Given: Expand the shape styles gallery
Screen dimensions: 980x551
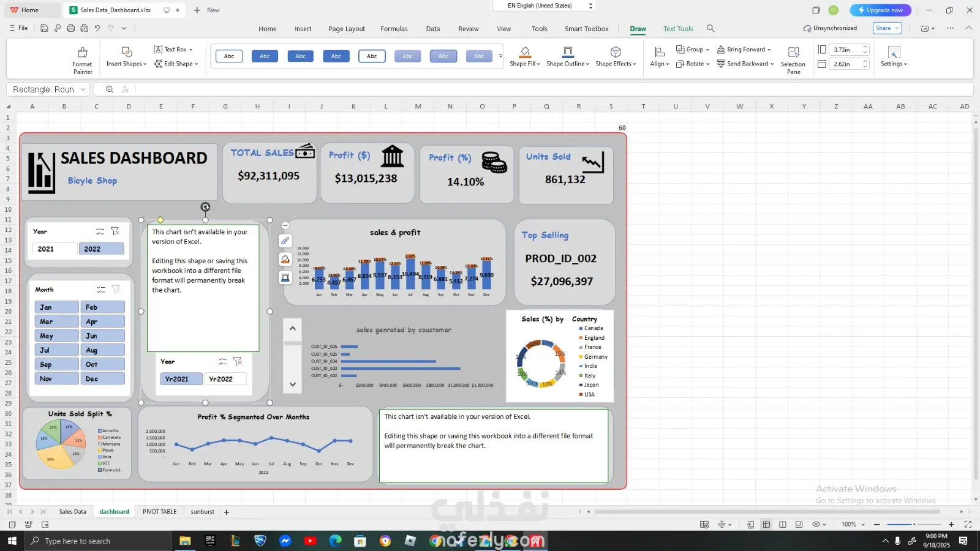Looking at the screenshot, I should pos(500,56).
